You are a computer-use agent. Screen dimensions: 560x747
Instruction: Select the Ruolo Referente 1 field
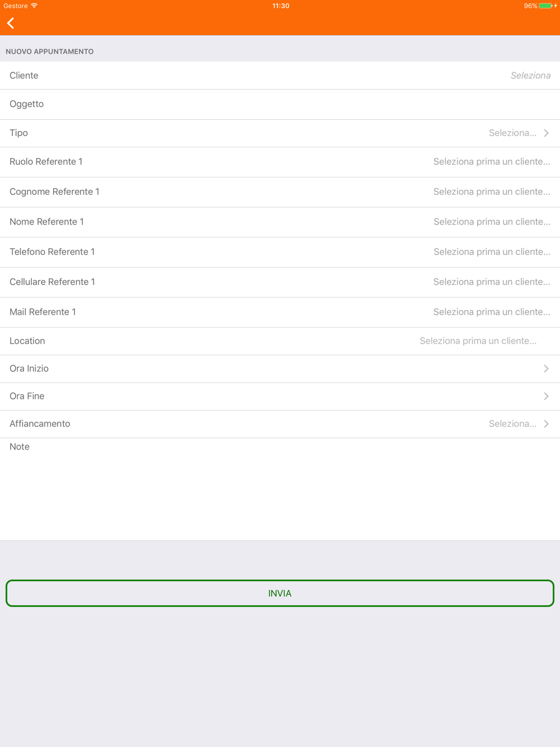[x=491, y=162]
